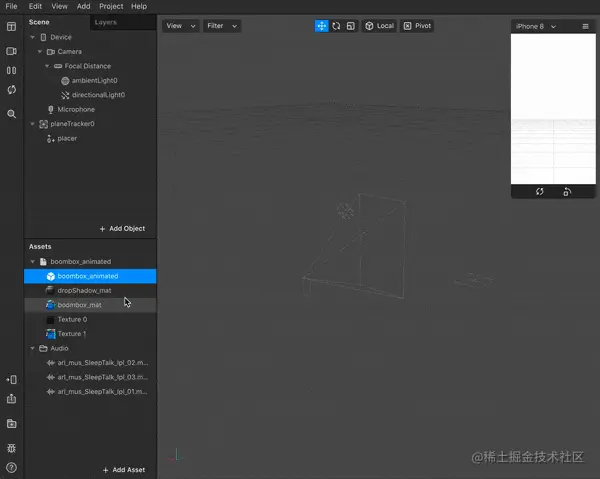Click the pause icon in left sidebar
This screenshot has height=479, width=600.
(x=11, y=70)
